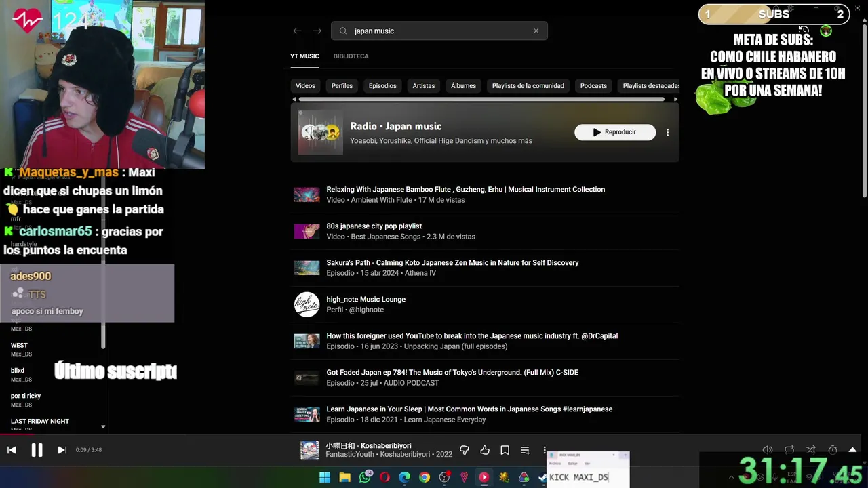Image resolution: width=868 pixels, height=488 pixels.
Task: Open File Explorer from the taskbar
Action: coord(344,477)
